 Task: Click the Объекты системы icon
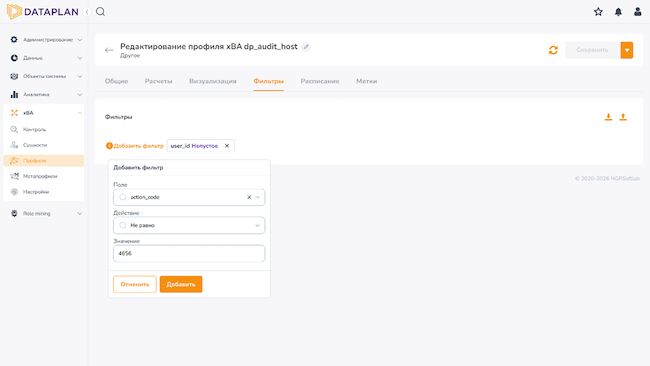pyautogui.click(x=14, y=76)
